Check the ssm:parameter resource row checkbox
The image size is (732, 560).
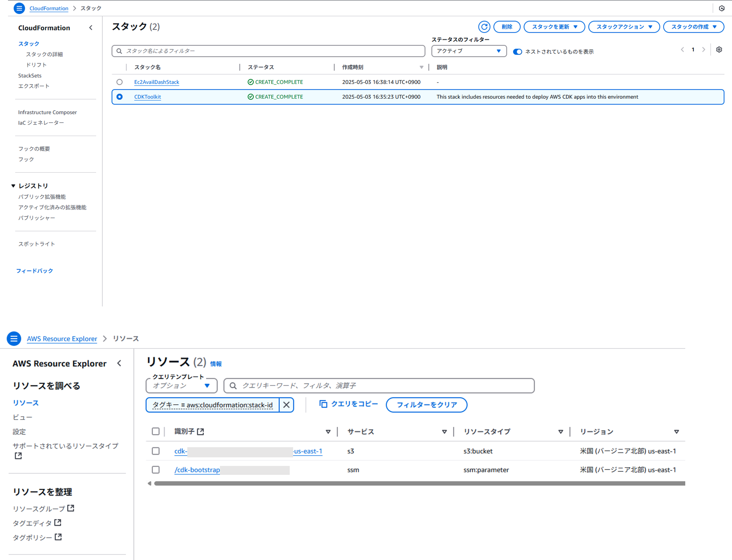click(155, 470)
